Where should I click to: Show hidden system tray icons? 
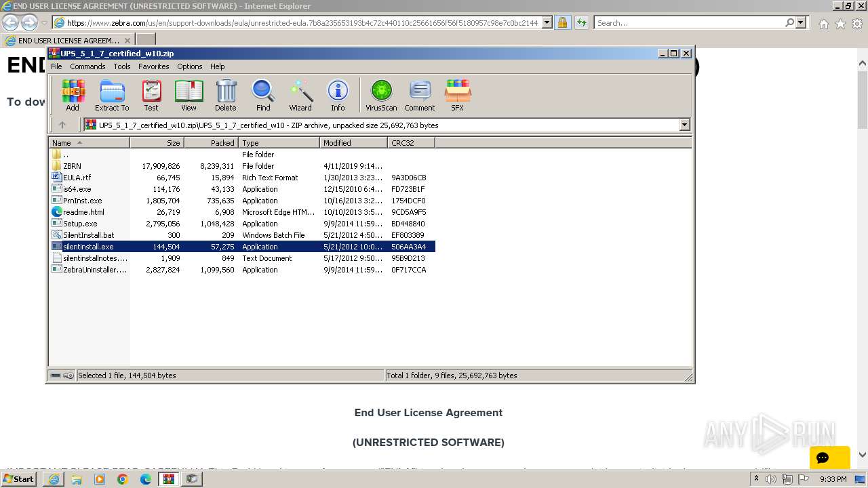(x=756, y=479)
